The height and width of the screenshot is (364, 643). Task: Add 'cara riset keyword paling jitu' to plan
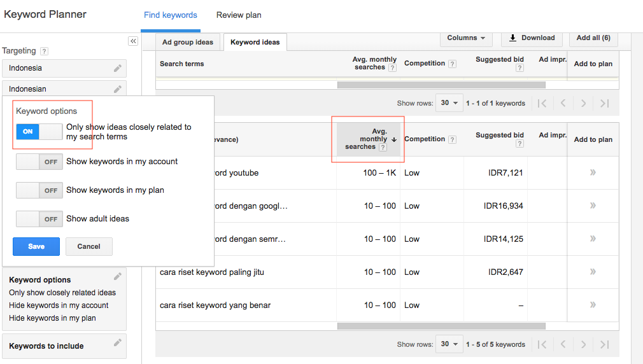(593, 272)
